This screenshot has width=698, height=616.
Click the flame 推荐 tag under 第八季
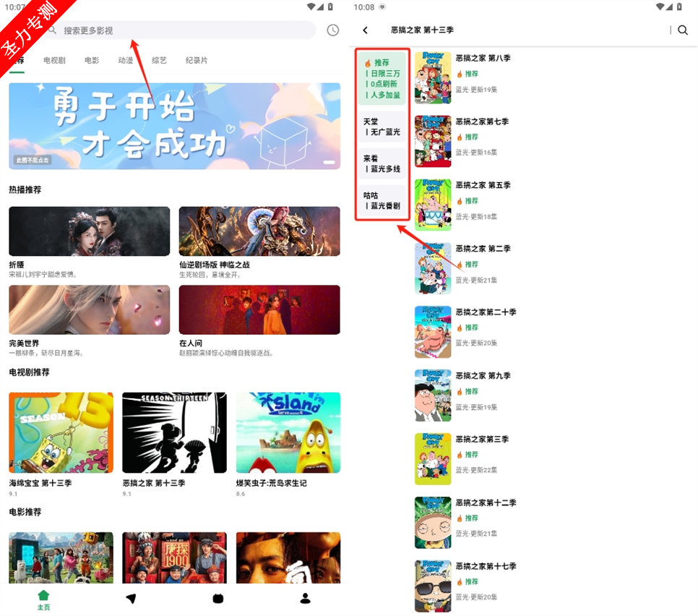(468, 74)
